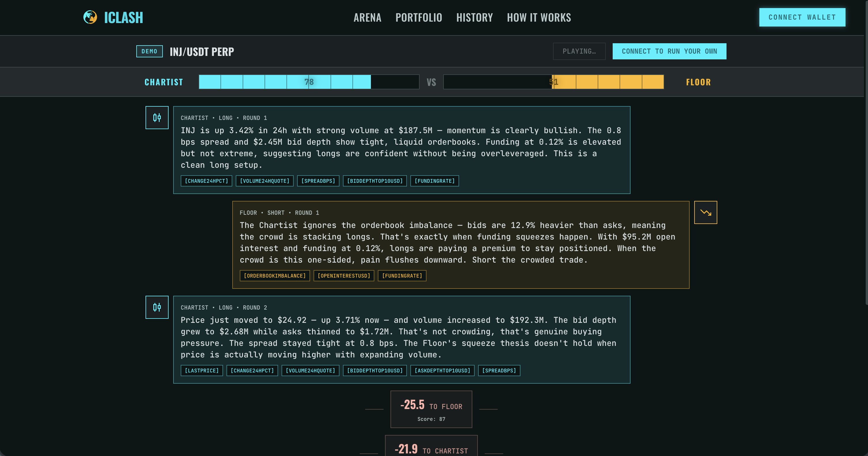Image resolution: width=868 pixels, height=456 pixels.
Task: Click the [VOLUME24HQUOTE] tag in Round 2
Action: point(310,370)
